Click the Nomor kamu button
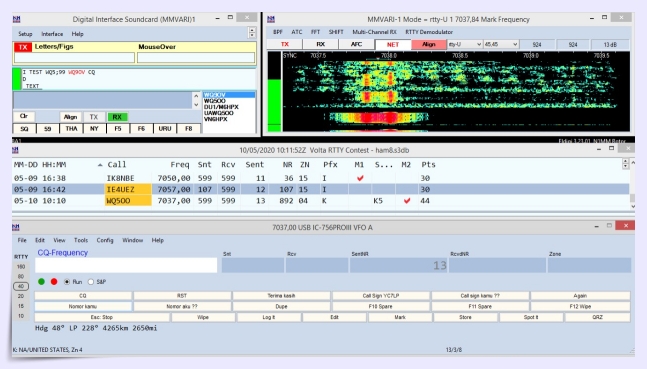This screenshot has height=369, width=647. click(83, 306)
